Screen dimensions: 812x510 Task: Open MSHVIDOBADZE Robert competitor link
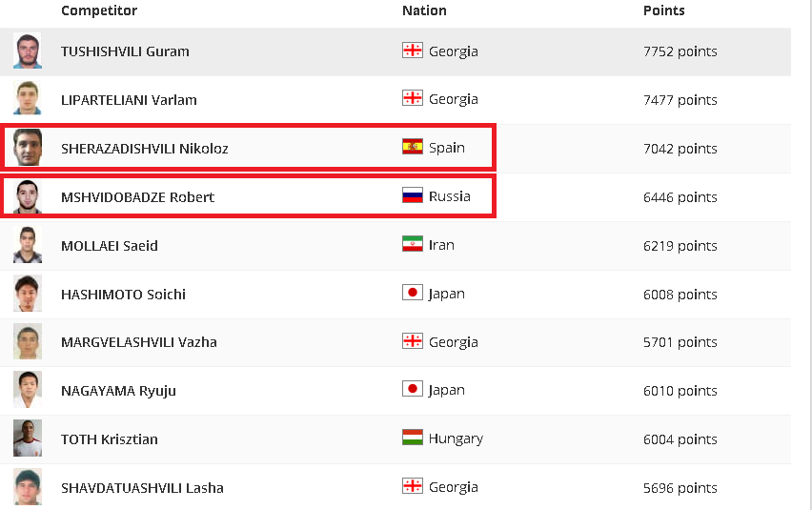[138, 197]
